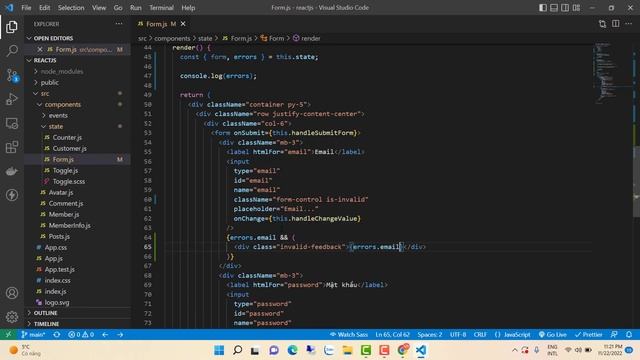
Task: Collapse the REACTJS folder section
Action: pos(78,60)
